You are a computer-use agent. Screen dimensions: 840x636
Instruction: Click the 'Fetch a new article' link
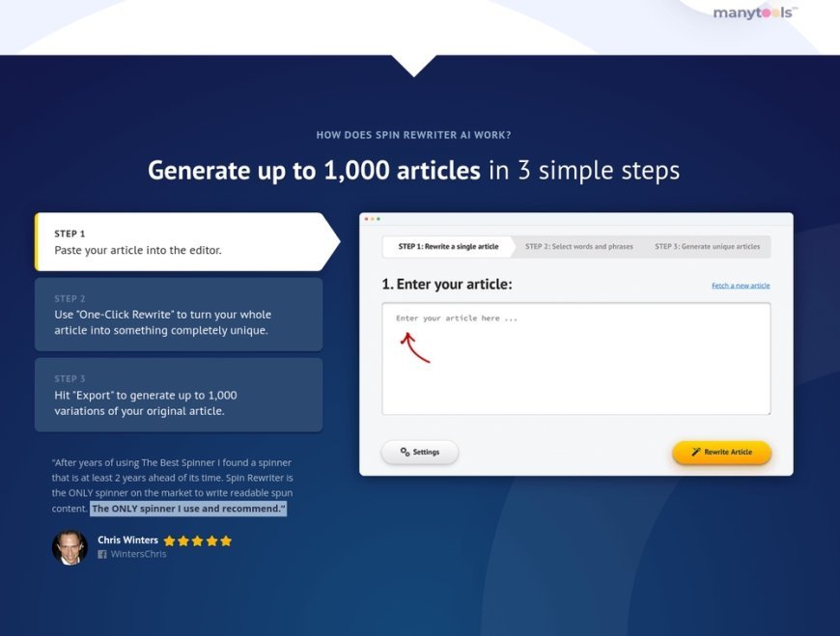(741, 286)
